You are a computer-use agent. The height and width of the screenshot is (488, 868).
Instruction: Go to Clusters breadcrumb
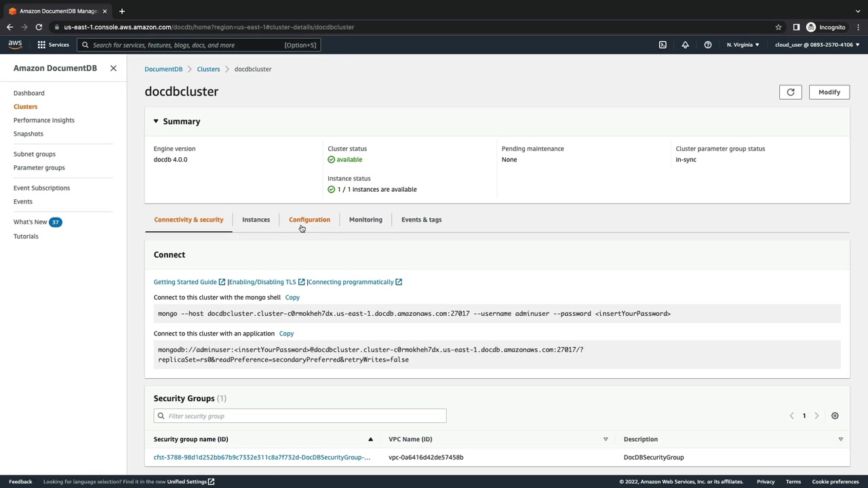point(208,69)
